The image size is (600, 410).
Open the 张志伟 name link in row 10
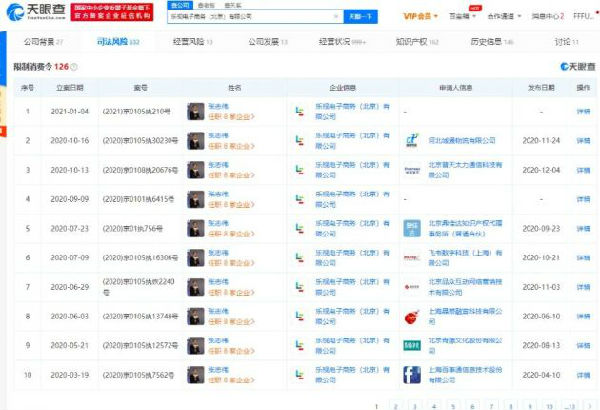[x=218, y=370]
